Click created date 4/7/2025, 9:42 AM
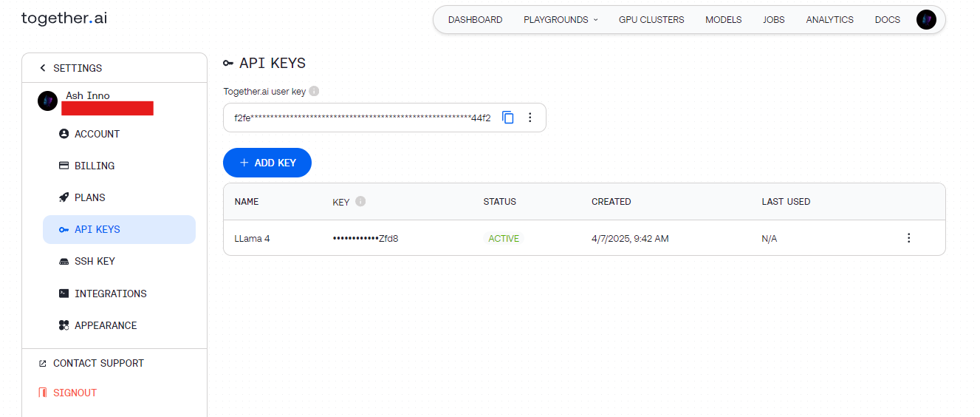Image resolution: width=980 pixels, height=417 pixels. [x=630, y=239]
